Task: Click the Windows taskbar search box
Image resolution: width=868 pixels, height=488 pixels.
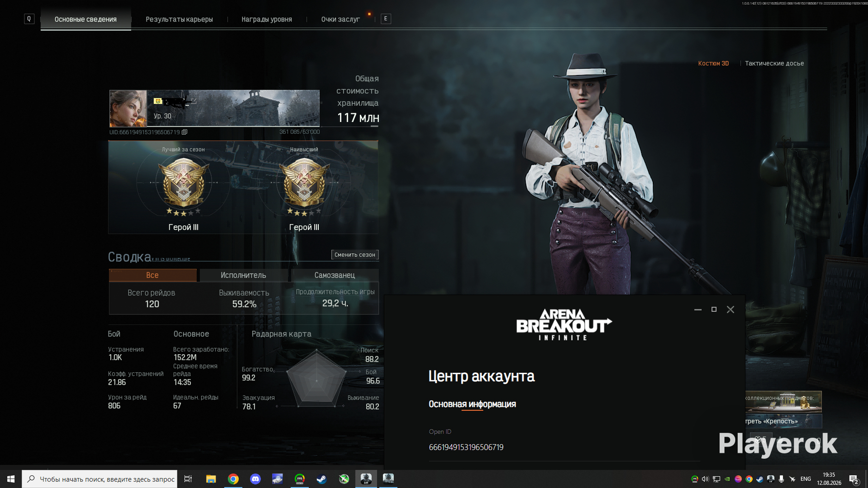Action: tap(100, 479)
